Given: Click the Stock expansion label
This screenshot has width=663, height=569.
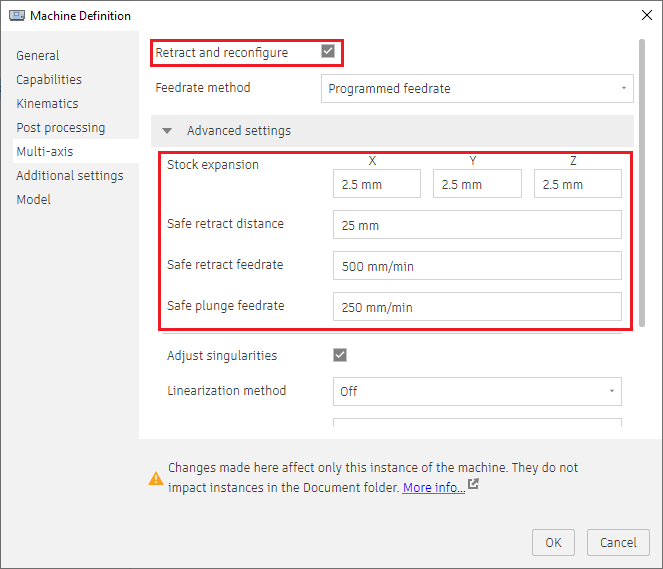Looking at the screenshot, I should pos(213,164).
